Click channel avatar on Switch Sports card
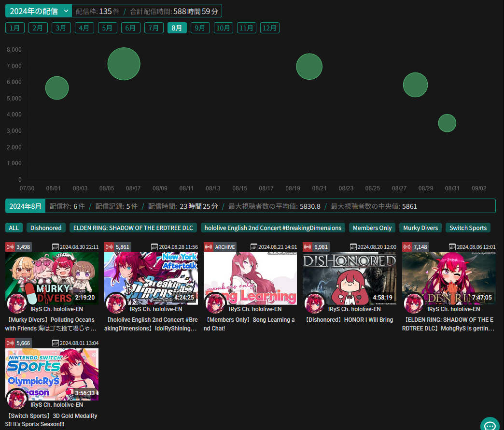This screenshot has width=504, height=430. (x=16, y=399)
